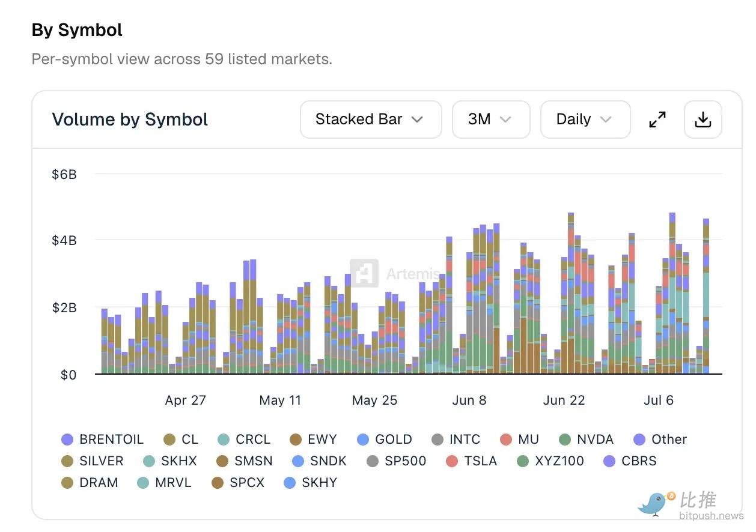This screenshot has height=532, width=756.
Task: Toggle the TSLA legend entry
Action: (472, 461)
